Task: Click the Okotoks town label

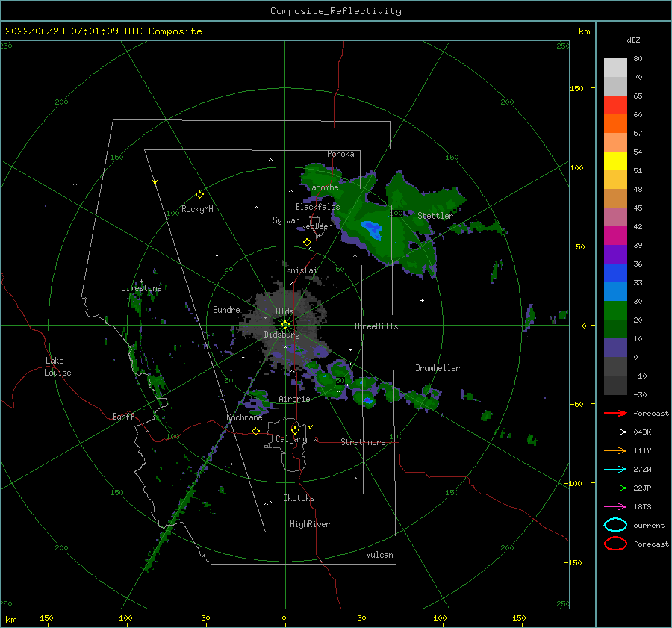Action: coord(299,498)
